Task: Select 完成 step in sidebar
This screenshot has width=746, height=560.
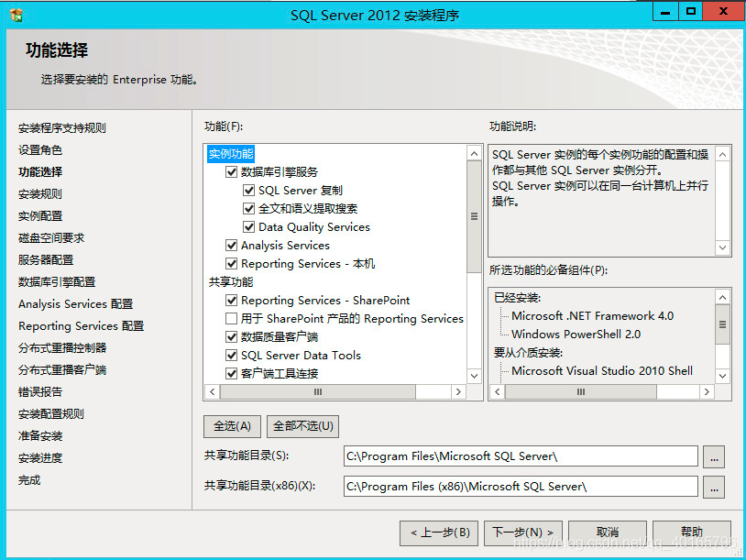Action: (29, 480)
